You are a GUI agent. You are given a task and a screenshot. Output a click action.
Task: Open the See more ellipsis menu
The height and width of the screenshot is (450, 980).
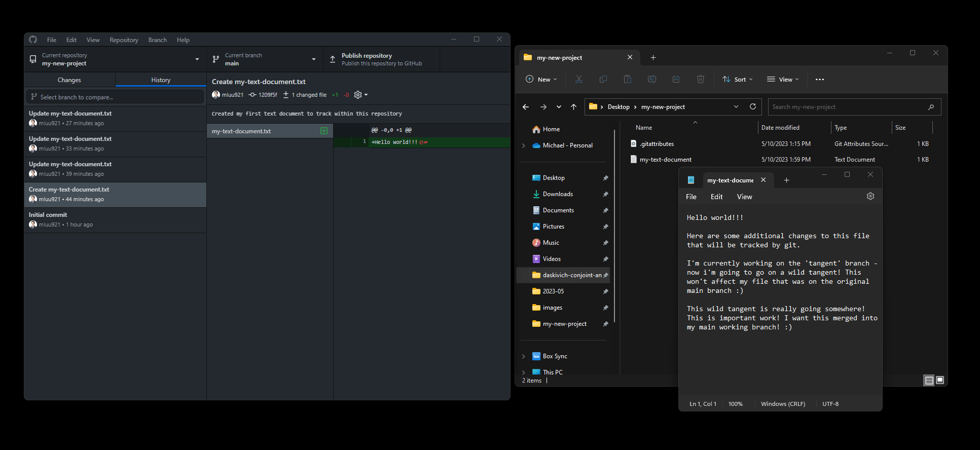[819, 80]
